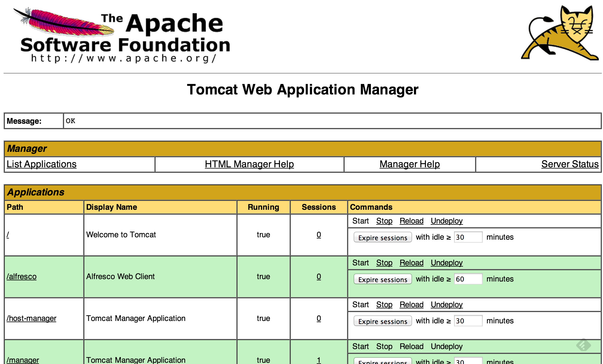Viewport: 603px width, 364px height.
Task: Open the /host-manager application path
Action: 31,318
